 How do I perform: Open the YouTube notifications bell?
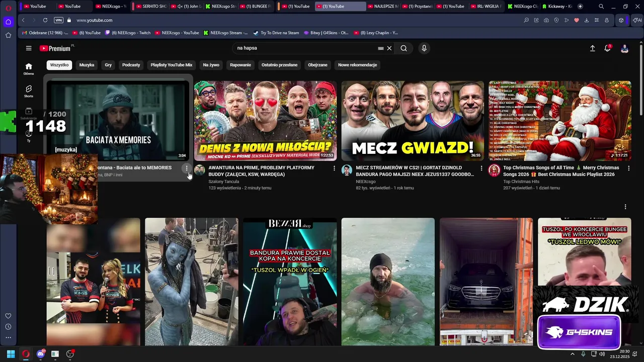click(608, 48)
